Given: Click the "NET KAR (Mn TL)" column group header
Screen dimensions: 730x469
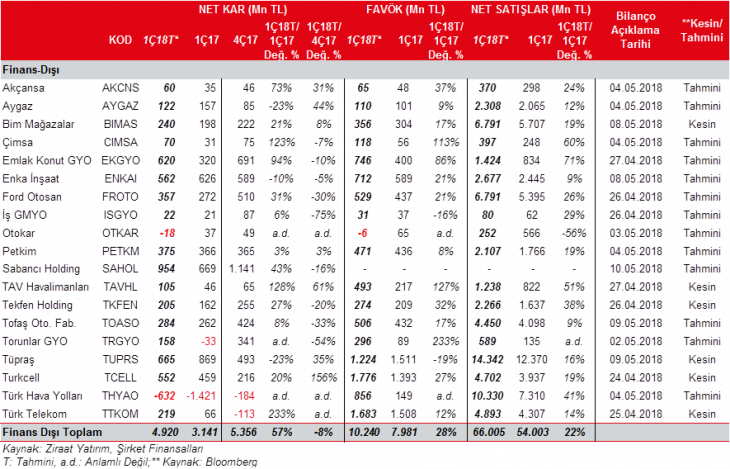Looking at the screenshot, I should click(x=243, y=9).
